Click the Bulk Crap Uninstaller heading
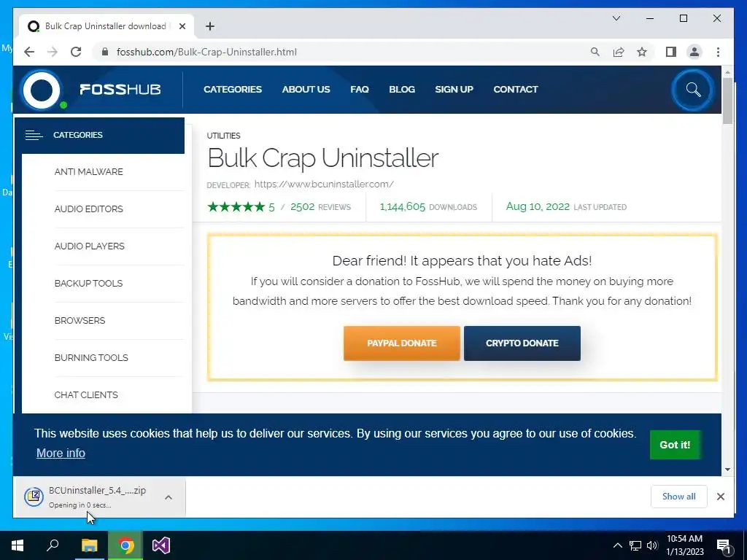The height and width of the screenshot is (560, 747). [323, 158]
